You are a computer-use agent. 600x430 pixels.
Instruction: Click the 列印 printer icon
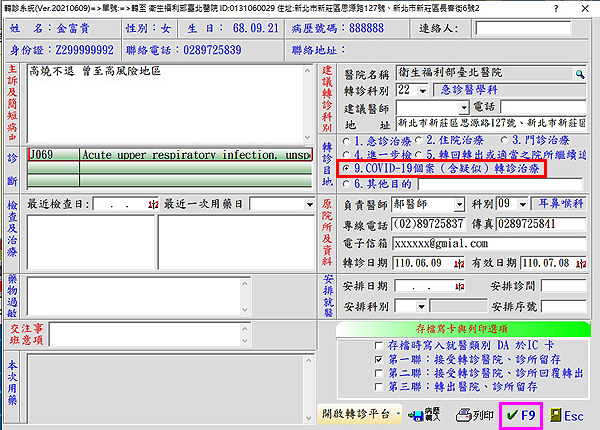(x=474, y=414)
